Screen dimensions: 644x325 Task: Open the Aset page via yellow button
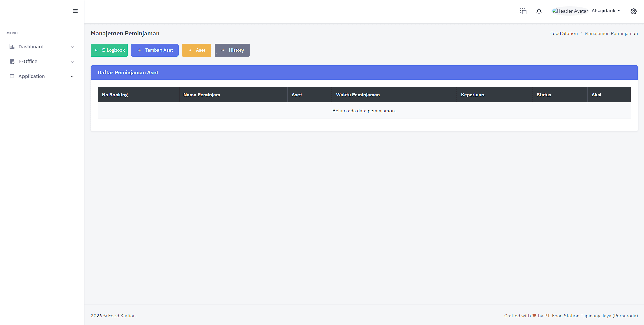click(196, 50)
